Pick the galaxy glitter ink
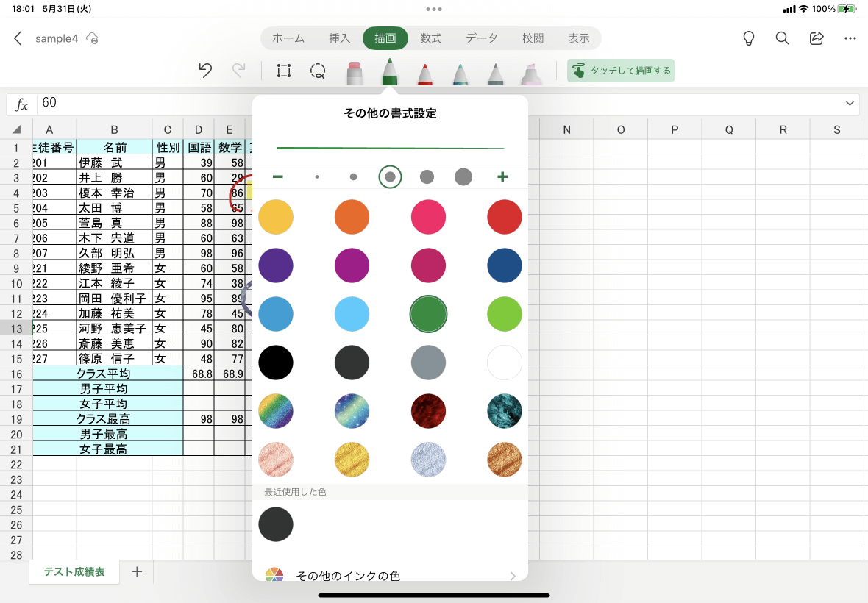The height and width of the screenshot is (603, 868). [352, 411]
